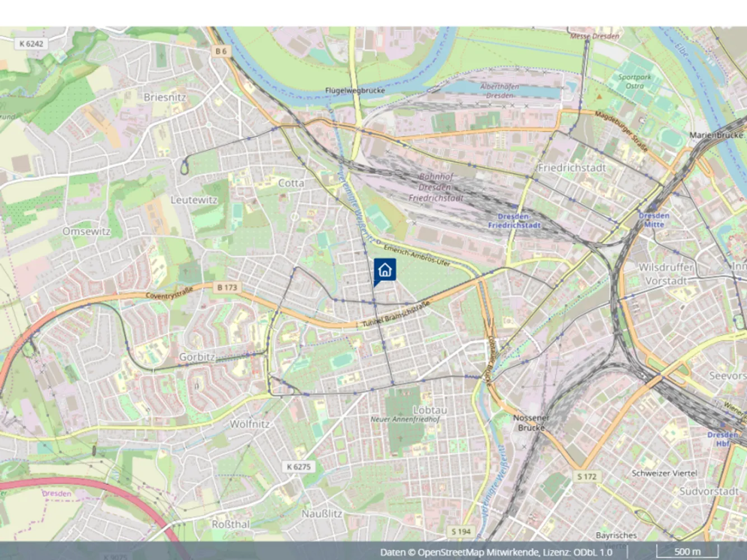This screenshot has width=747, height=560.
Task: Select the B 173 road shield
Action: pos(227,287)
